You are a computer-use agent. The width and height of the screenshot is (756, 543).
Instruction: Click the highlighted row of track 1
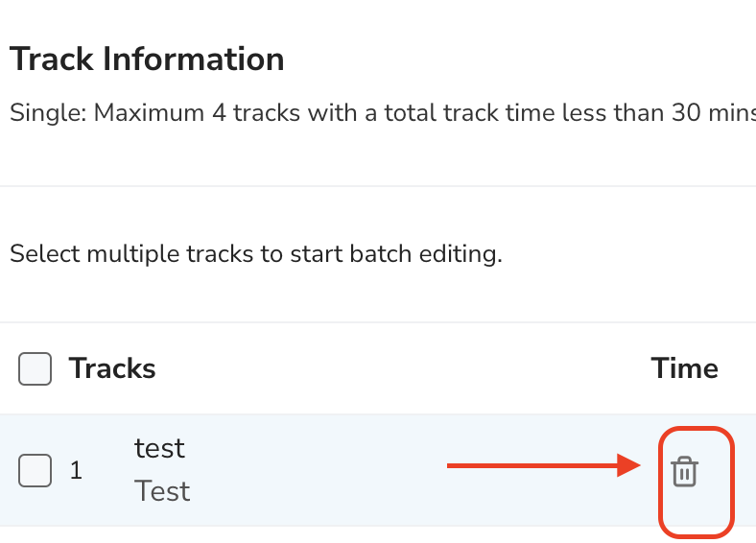click(x=378, y=470)
